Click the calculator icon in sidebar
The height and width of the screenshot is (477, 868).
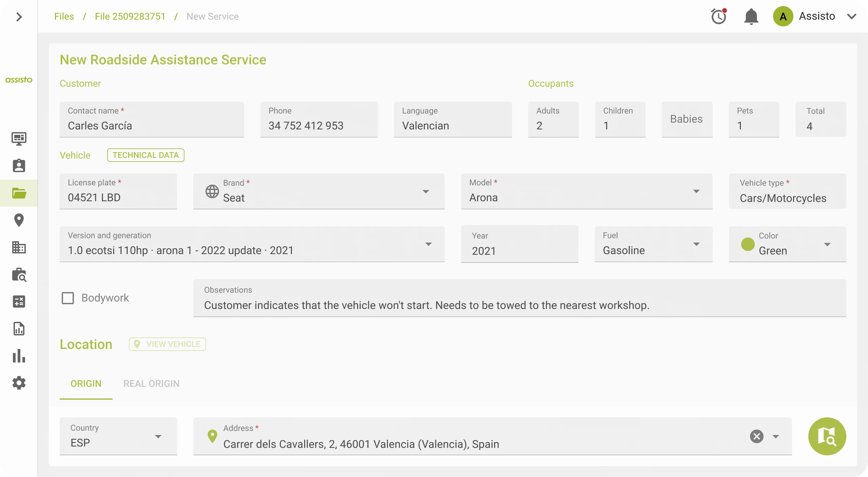coord(19,302)
